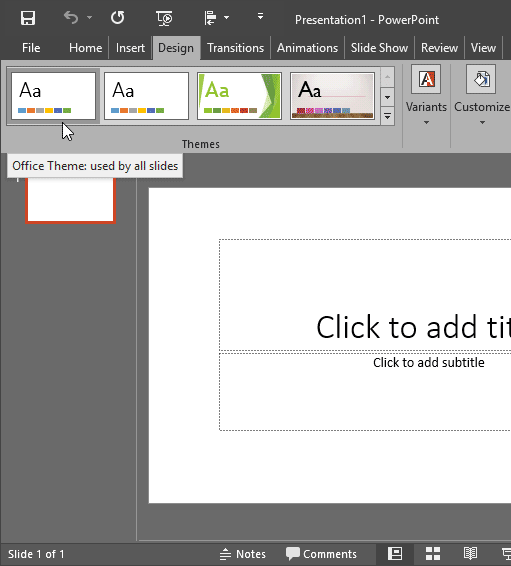
Task: Switch to the Insert tab
Action: (x=130, y=48)
